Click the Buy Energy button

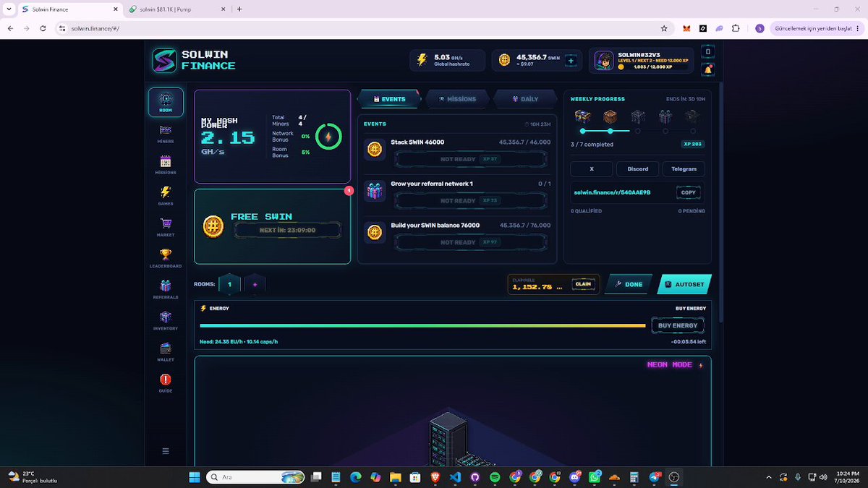(678, 326)
